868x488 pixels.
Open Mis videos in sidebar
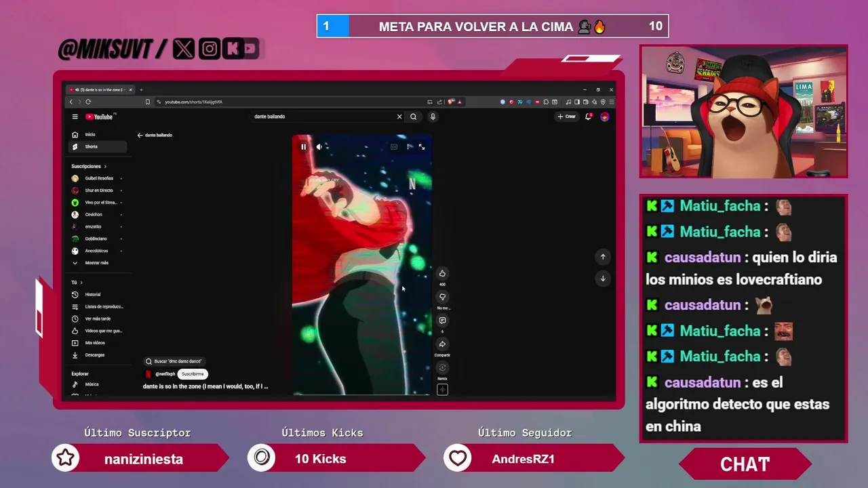[98, 343]
